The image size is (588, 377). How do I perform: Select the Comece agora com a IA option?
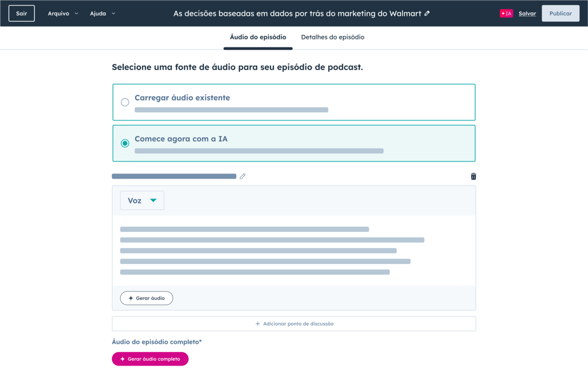(x=125, y=143)
